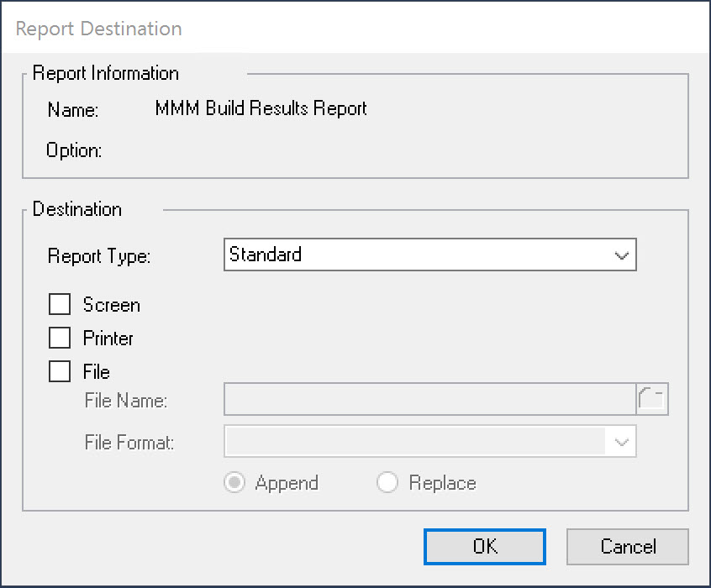711x588 pixels.
Task: Click the "Printer" label text
Action: coord(108,339)
